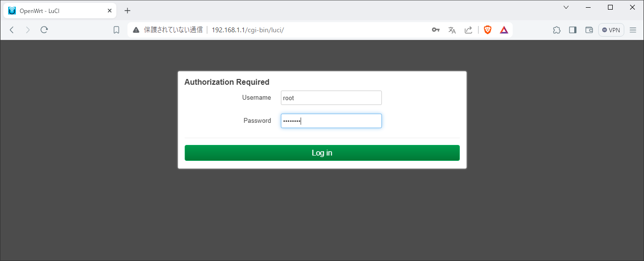Click the browser forward arrow
This screenshot has height=261, width=644.
click(x=28, y=30)
